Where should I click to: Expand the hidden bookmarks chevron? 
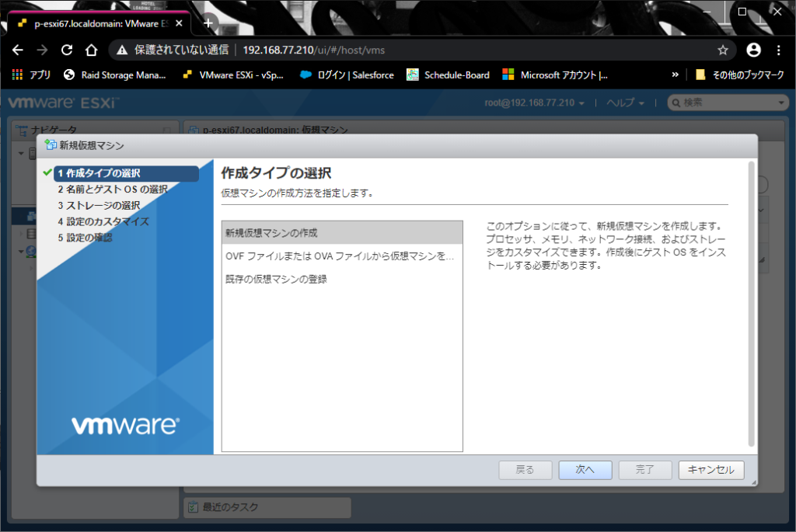tap(676, 75)
